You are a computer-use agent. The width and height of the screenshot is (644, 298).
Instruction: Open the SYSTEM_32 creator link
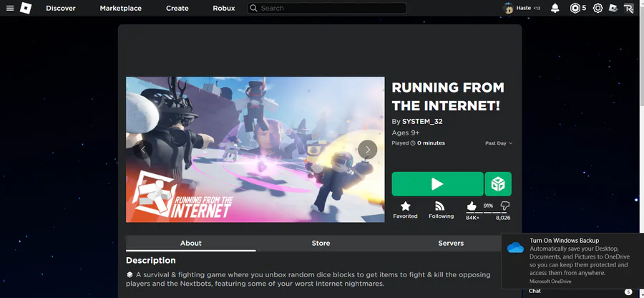422,122
